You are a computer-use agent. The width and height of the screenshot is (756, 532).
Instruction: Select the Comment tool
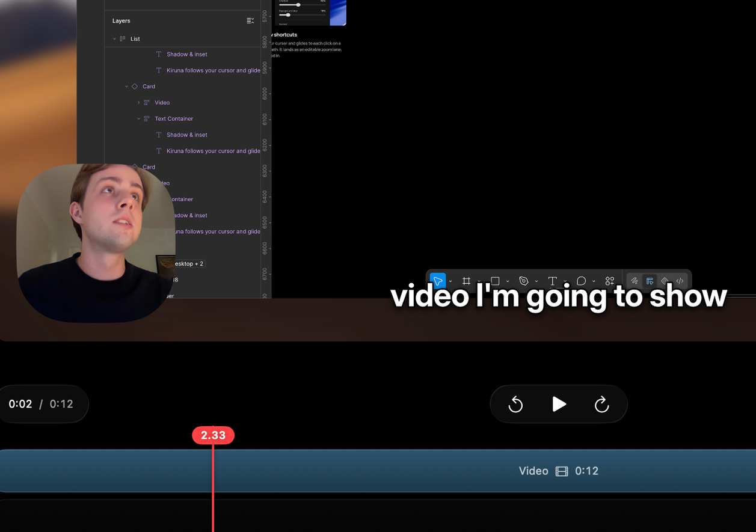click(581, 281)
